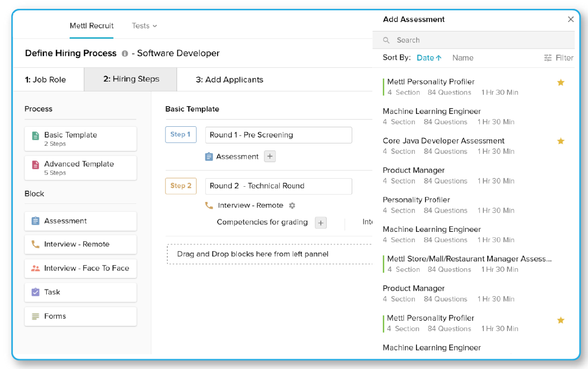
Task: Click the Forms block lines icon
Action: tap(36, 316)
